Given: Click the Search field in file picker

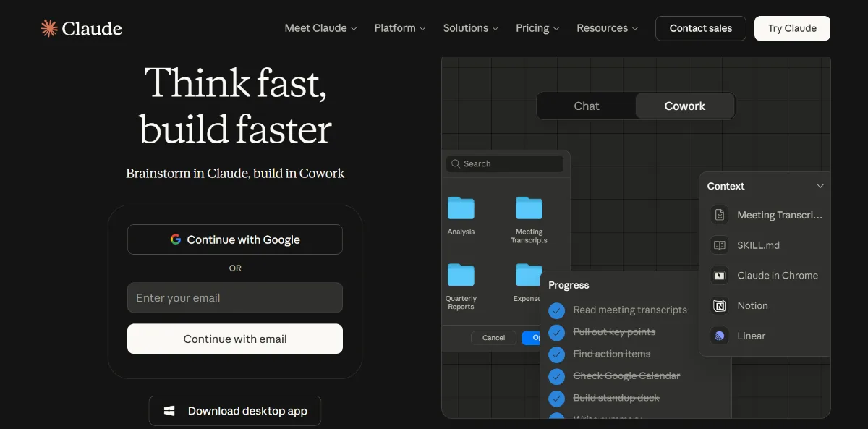Looking at the screenshot, I should point(505,164).
